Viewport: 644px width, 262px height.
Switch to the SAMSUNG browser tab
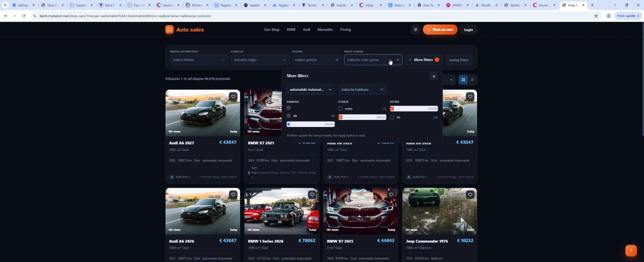coord(457,5)
